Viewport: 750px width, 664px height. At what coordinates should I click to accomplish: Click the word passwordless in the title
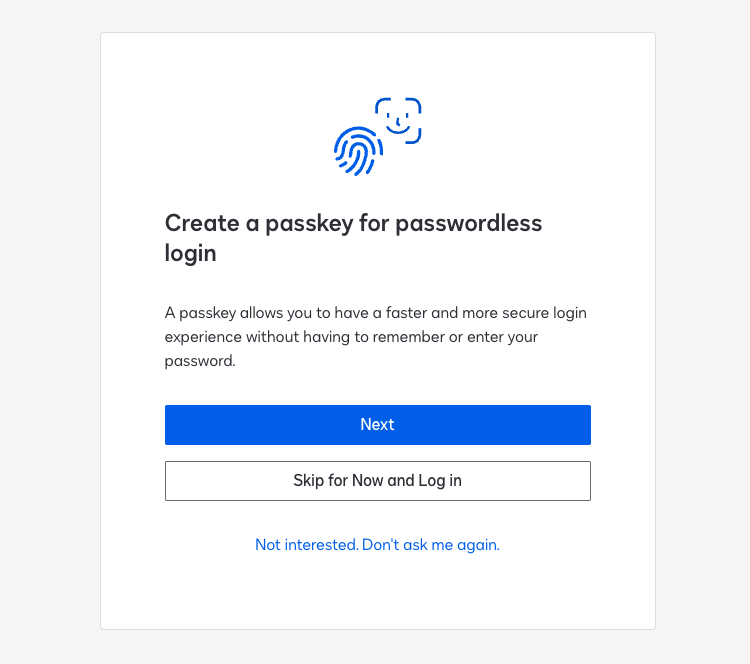pyautogui.click(x=469, y=223)
